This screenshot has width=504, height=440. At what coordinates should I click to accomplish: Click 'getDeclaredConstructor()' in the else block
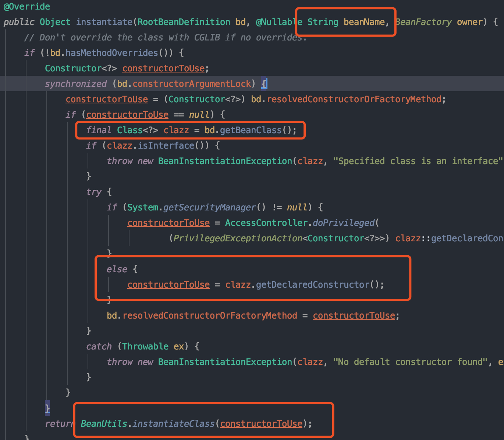point(317,285)
